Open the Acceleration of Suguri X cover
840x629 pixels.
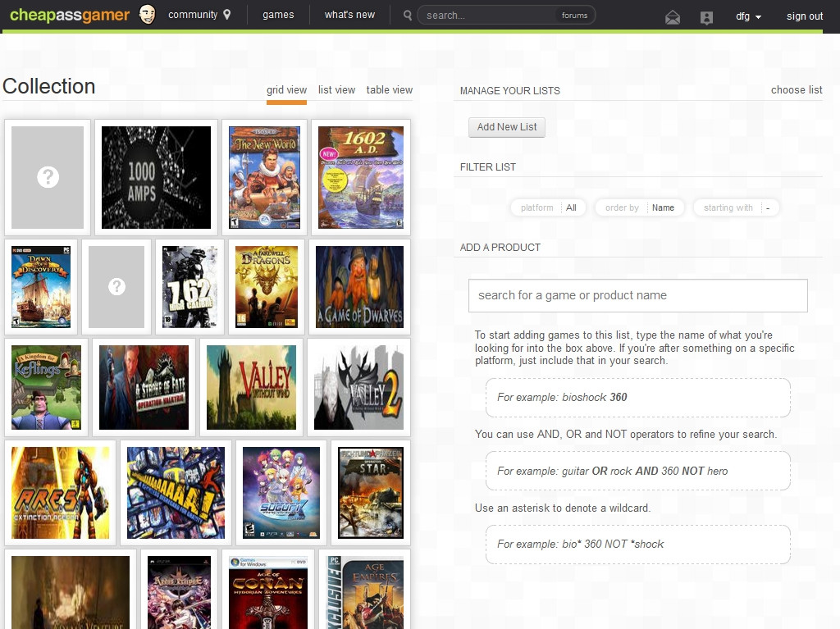tap(281, 493)
